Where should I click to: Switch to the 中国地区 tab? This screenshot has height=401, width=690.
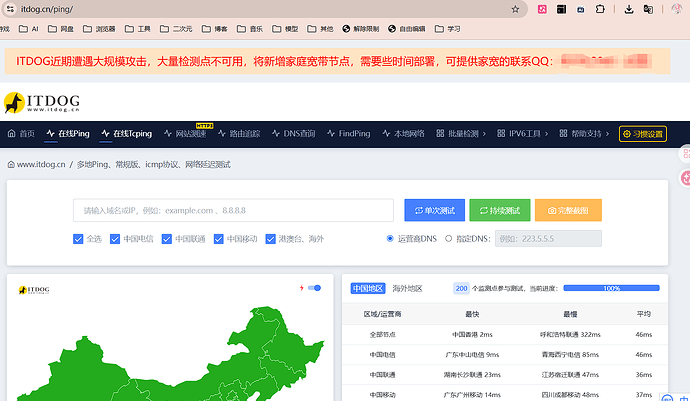(368, 288)
